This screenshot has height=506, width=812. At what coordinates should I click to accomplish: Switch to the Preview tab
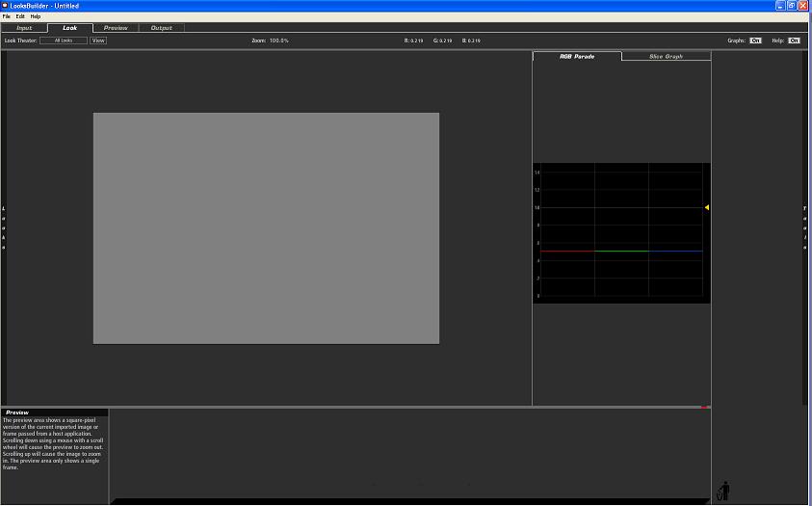116,28
